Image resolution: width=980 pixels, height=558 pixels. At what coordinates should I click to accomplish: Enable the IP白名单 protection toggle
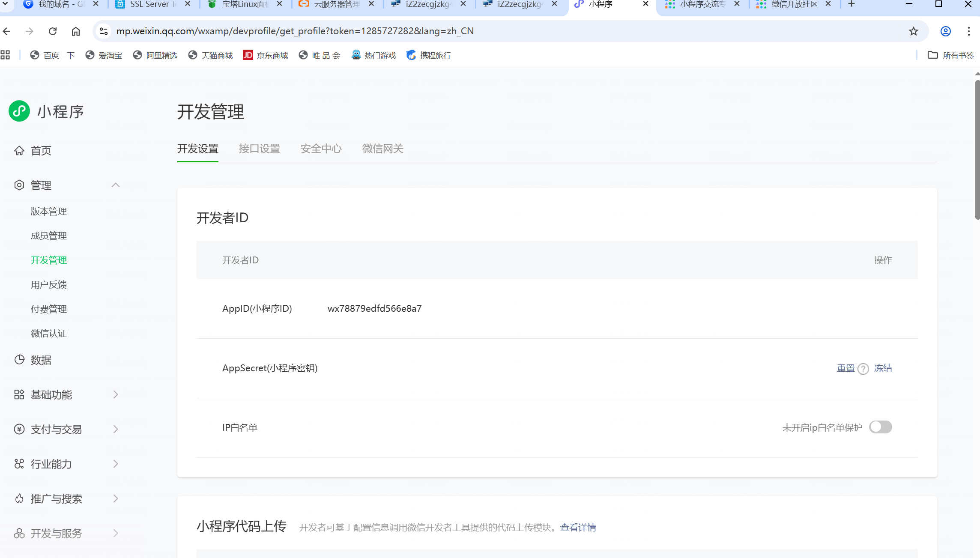pyautogui.click(x=881, y=427)
